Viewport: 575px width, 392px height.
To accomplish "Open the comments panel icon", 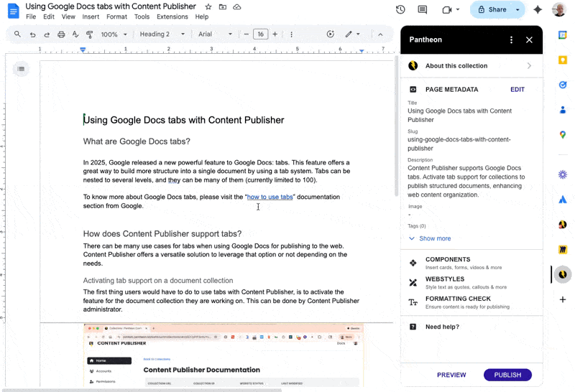I will click(422, 9).
